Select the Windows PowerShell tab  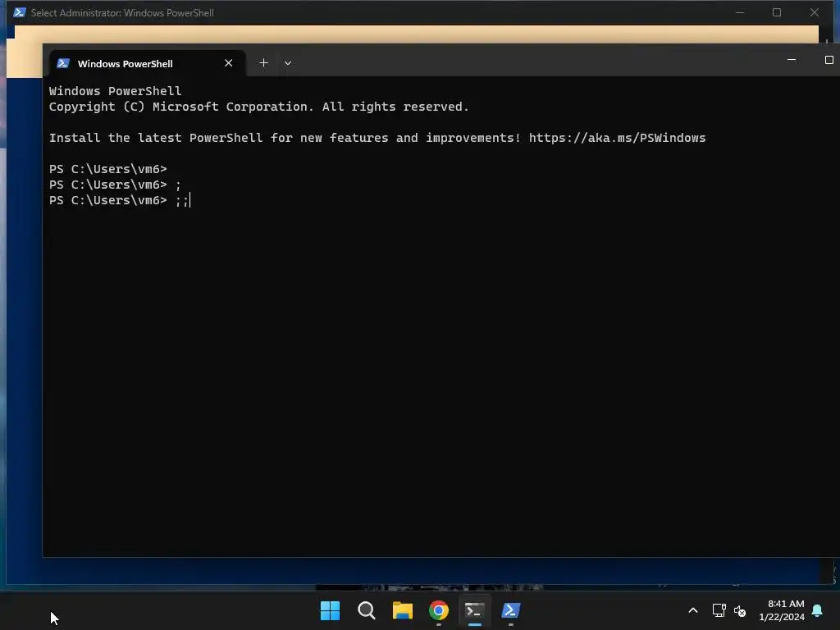pyautogui.click(x=148, y=63)
